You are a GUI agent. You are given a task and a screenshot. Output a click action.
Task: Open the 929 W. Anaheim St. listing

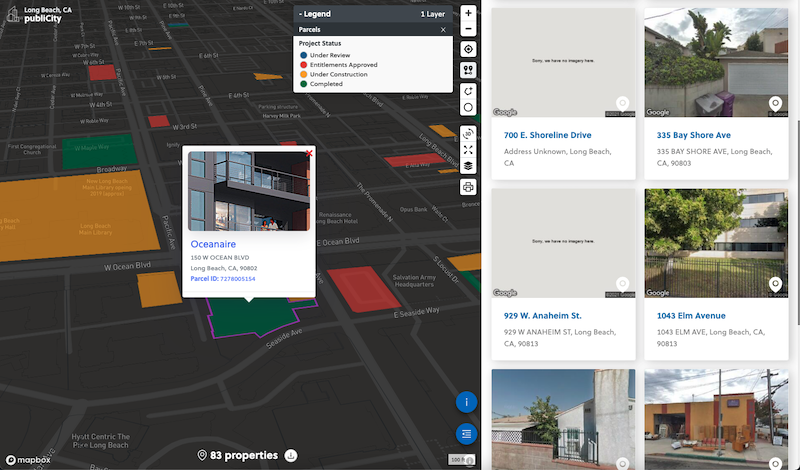543,316
